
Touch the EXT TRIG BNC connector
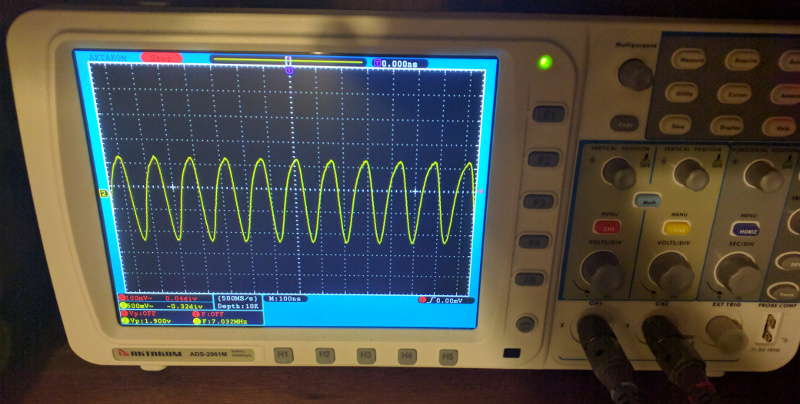tap(728, 334)
